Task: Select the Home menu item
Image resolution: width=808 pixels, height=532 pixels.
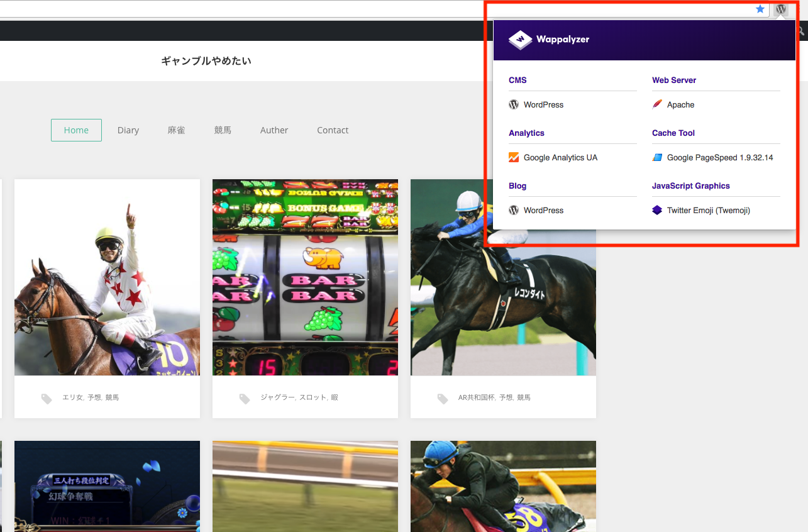Action: (x=76, y=130)
